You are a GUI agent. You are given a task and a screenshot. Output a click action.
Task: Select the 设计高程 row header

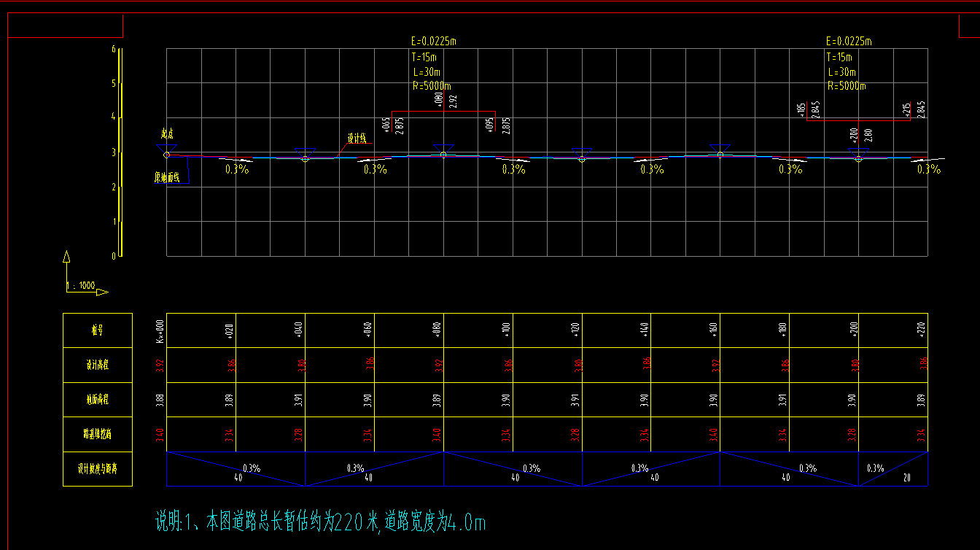coord(98,365)
